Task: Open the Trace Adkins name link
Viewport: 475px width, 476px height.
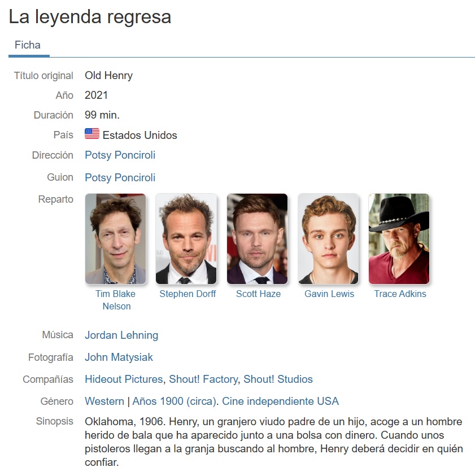Action: click(x=400, y=294)
